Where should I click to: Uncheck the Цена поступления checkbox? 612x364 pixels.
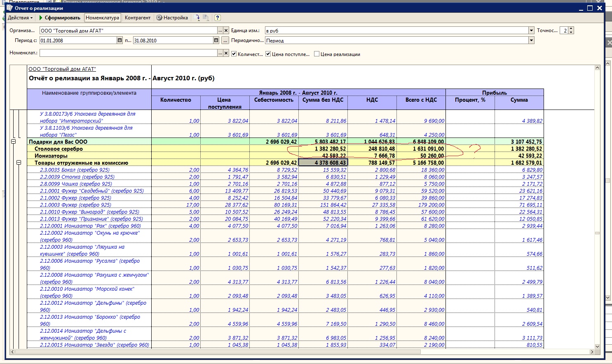click(x=268, y=54)
